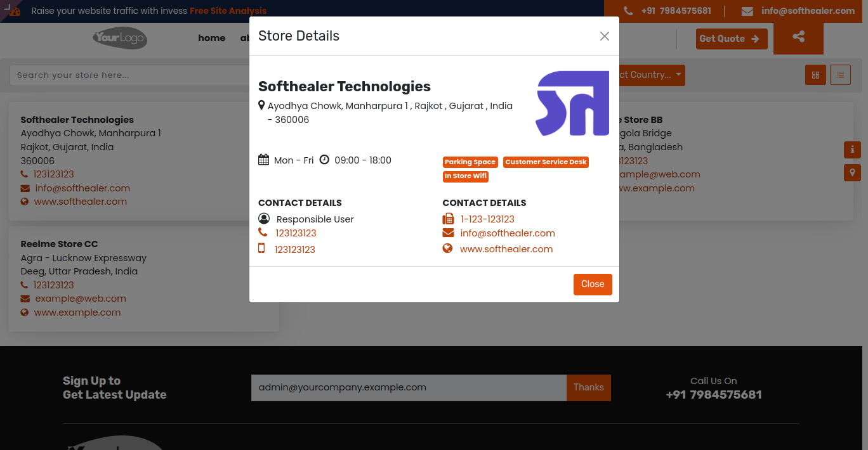Open info@softhealer.com in Softhealer card
868x450 pixels.
click(x=82, y=188)
